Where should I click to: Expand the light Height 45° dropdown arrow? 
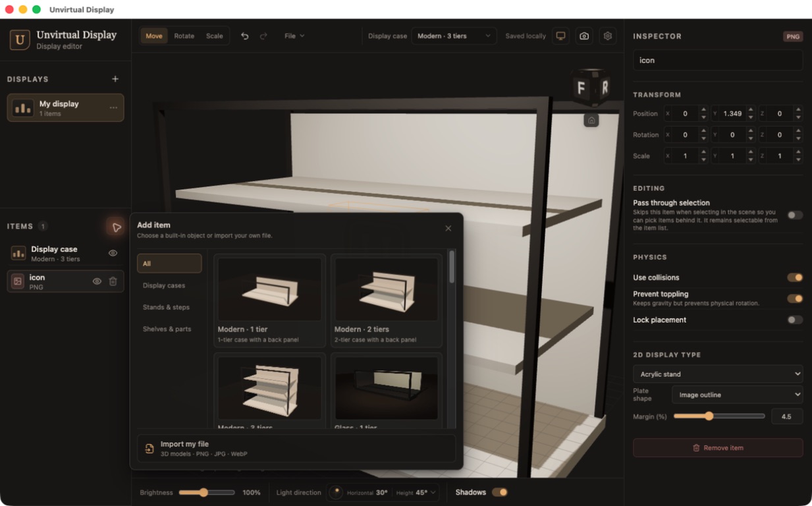[433, 493]
